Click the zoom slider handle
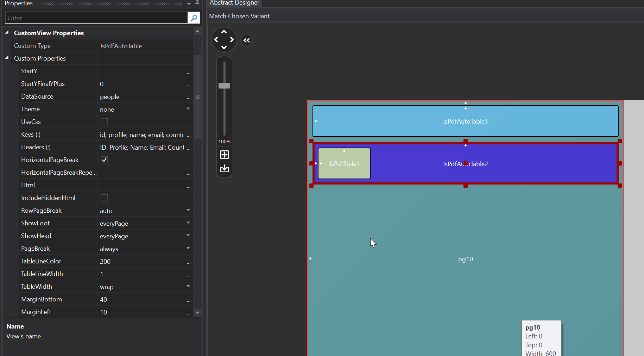Image resolution: width=644 pixels, height=356 pixels. click(x=224, y=86)
